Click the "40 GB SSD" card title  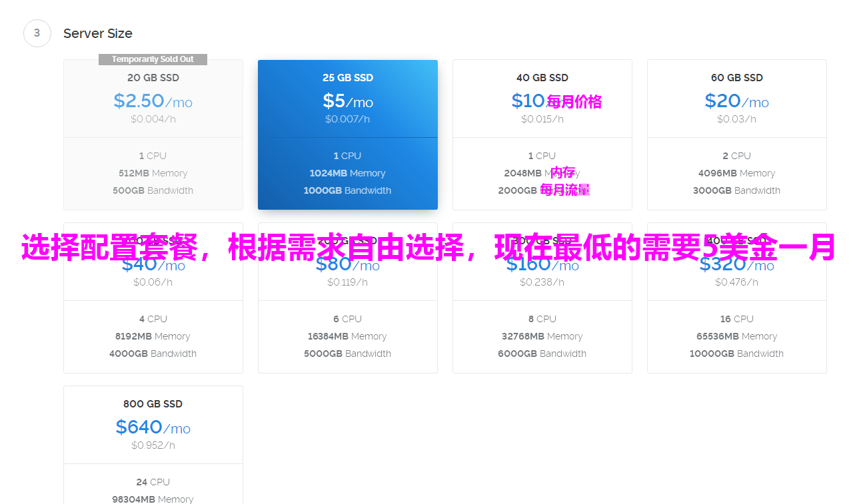point(542,78)
